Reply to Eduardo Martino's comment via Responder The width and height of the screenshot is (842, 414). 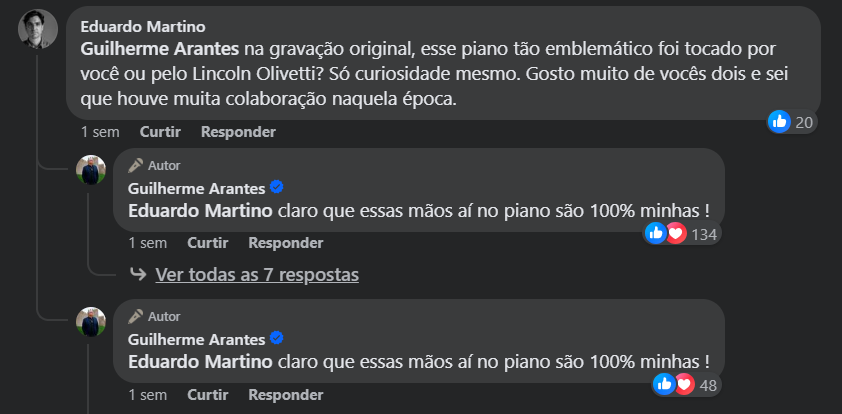point(238,132)
